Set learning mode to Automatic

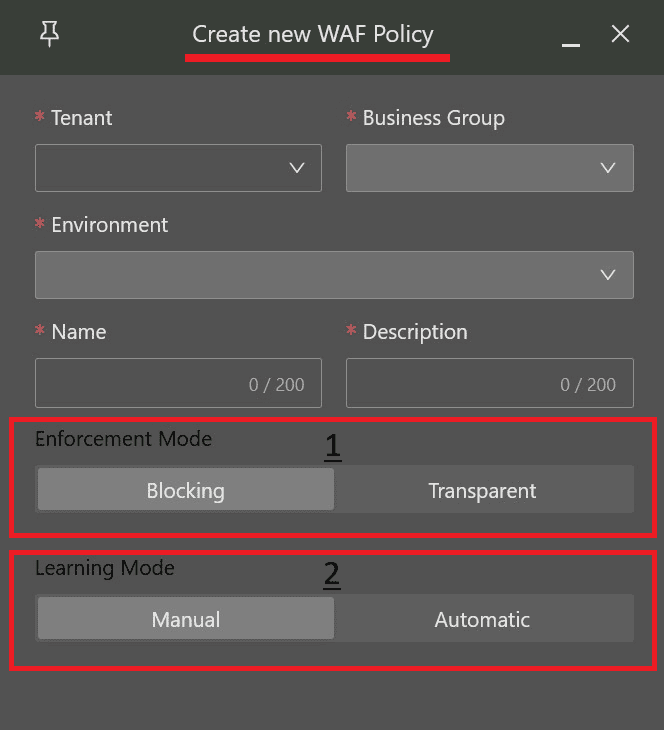482,619
